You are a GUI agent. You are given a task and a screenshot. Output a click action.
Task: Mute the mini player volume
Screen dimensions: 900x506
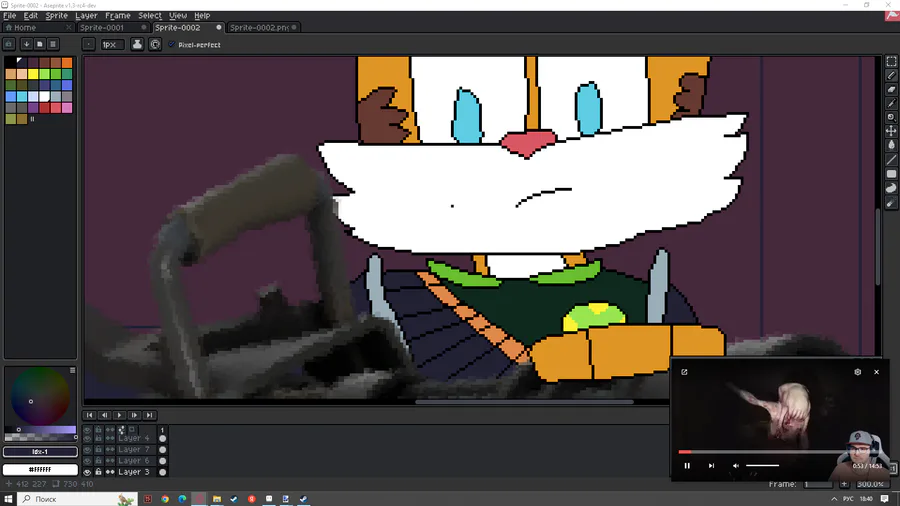click(736, 466)
